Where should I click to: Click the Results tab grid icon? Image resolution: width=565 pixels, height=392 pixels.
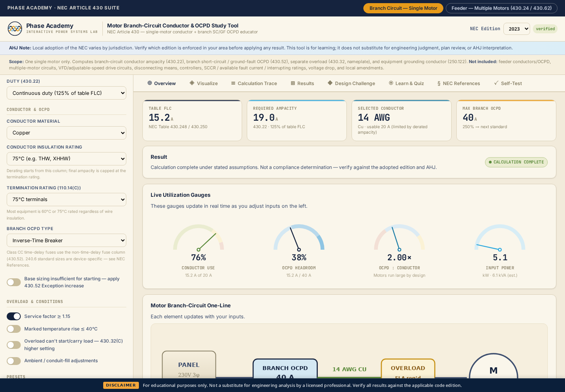(x=293, y=83)
